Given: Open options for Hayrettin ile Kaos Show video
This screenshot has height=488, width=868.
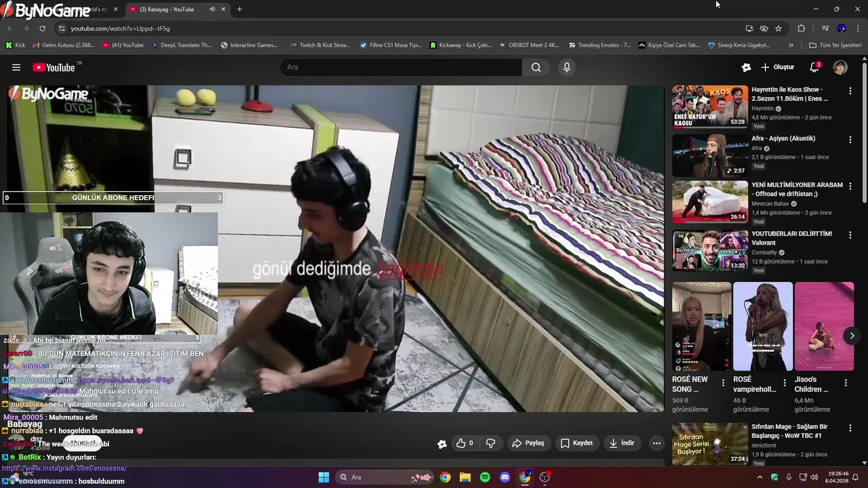Looking at the screenshot, I should tap(850, 90).
